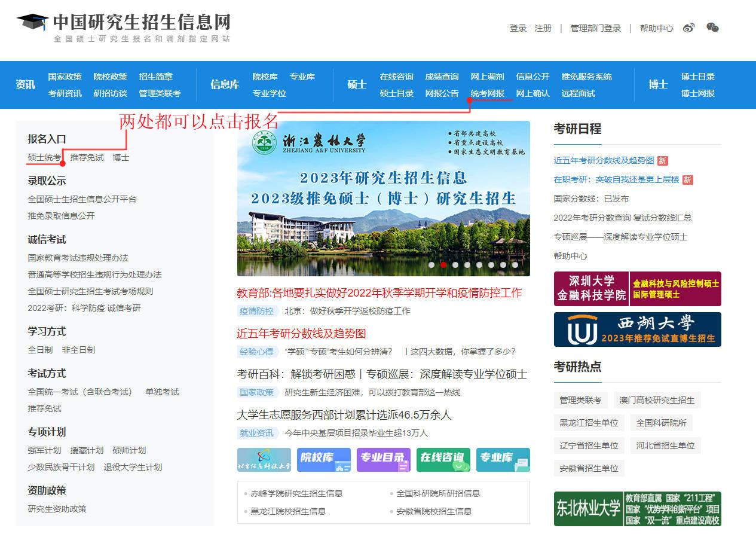Open the 在线咨询 green tile icon
Viewport: 756px width, 534px height.
(443, 460)
